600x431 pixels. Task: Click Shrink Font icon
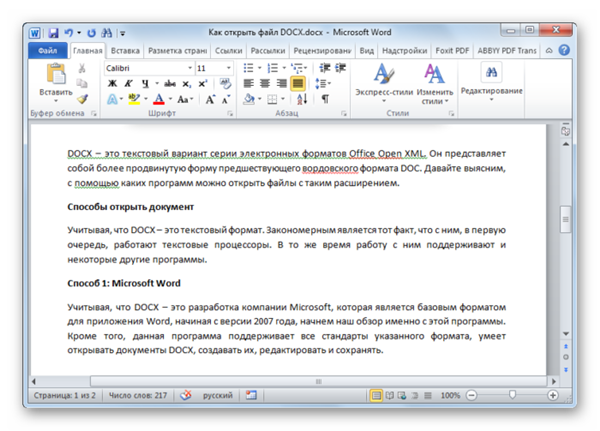coord(226,100)
